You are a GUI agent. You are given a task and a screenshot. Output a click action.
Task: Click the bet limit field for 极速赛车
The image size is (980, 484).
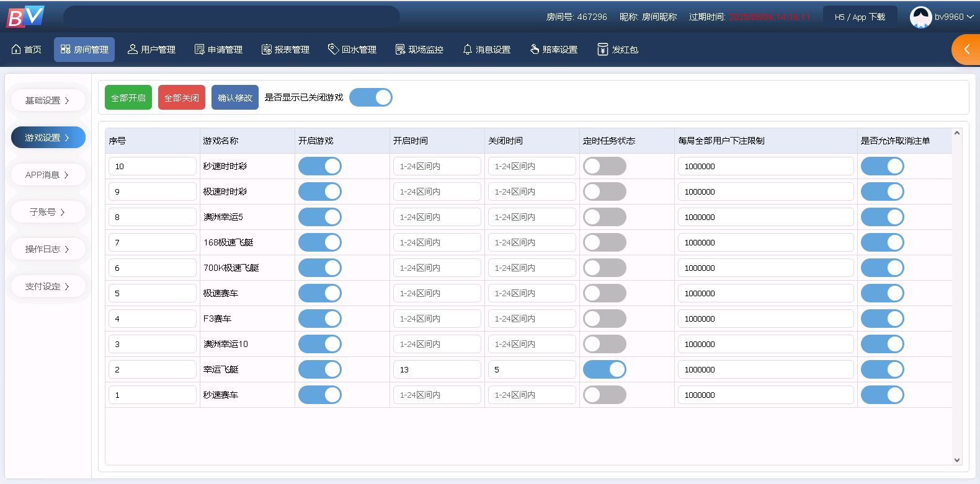765,293
